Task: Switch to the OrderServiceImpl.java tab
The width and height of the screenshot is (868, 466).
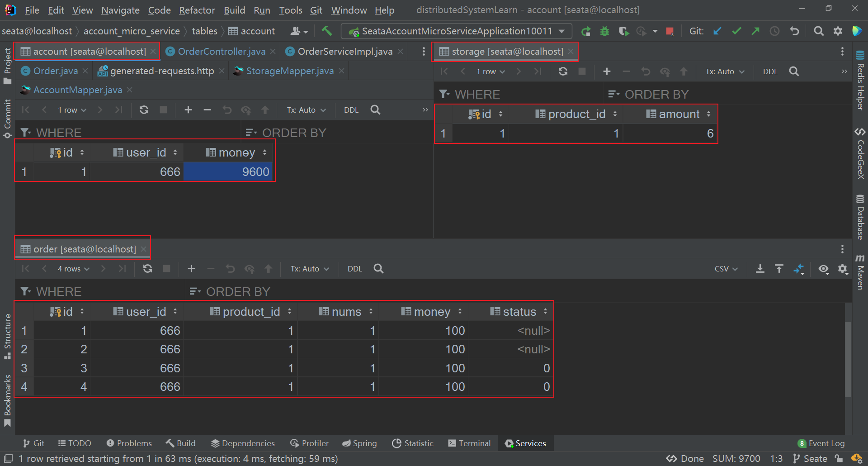Action: pos(344,52)
